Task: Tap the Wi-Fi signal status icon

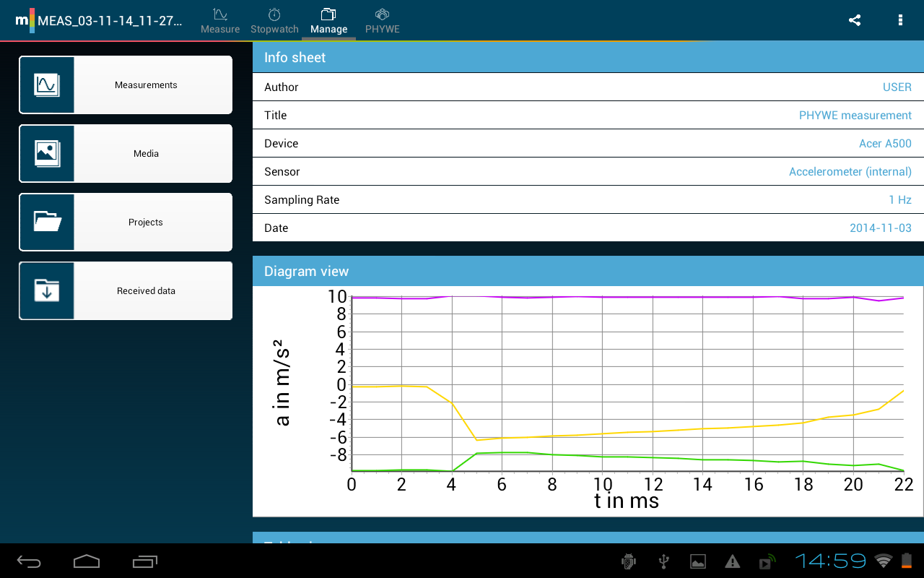Action: [883, 561]
